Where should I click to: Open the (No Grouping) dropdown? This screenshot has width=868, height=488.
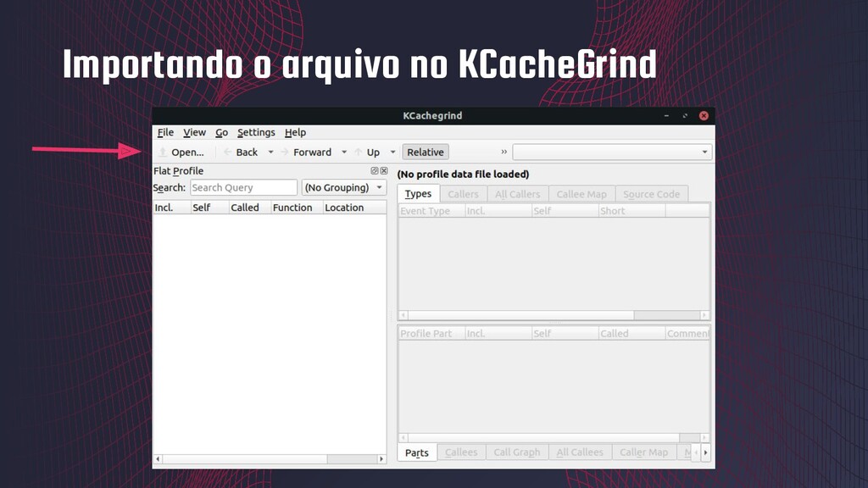click(344, 187)
